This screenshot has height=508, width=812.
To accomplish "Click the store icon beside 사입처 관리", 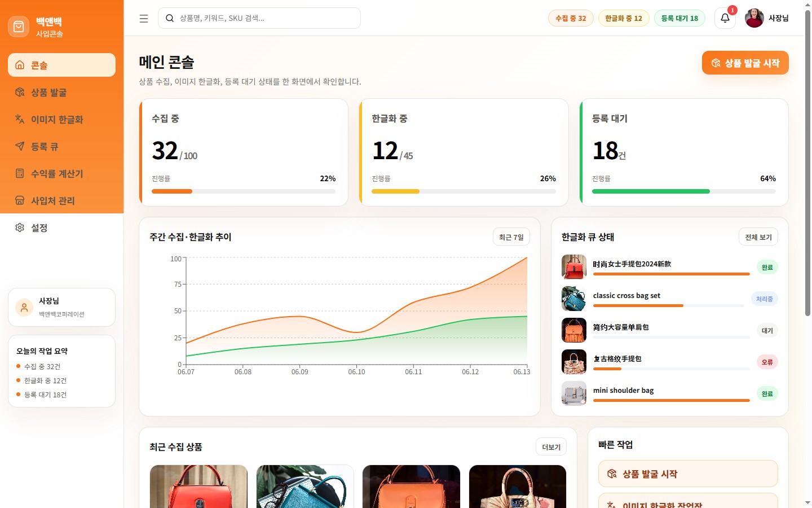I will coord(20,200).
